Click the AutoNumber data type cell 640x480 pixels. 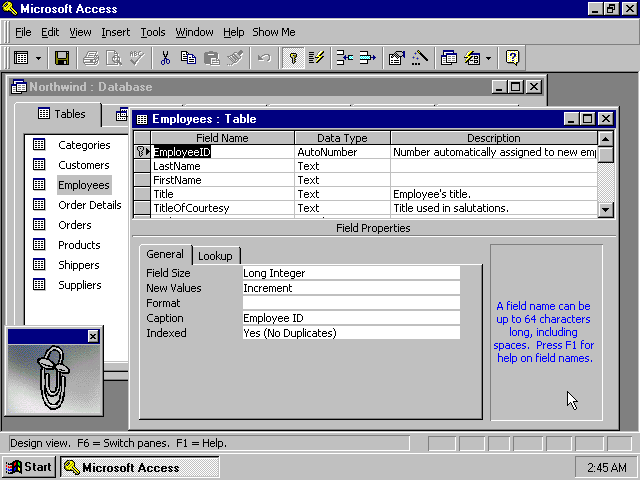(342, 152)
